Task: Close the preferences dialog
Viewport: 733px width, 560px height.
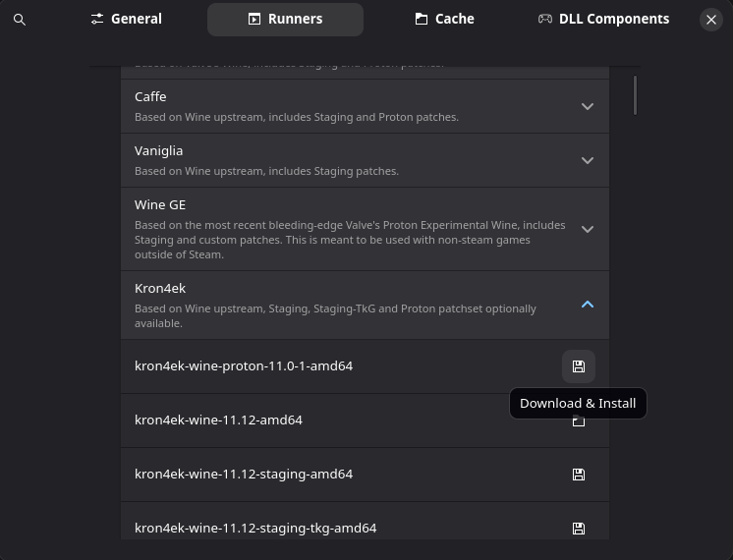Action: pos(711,20)
